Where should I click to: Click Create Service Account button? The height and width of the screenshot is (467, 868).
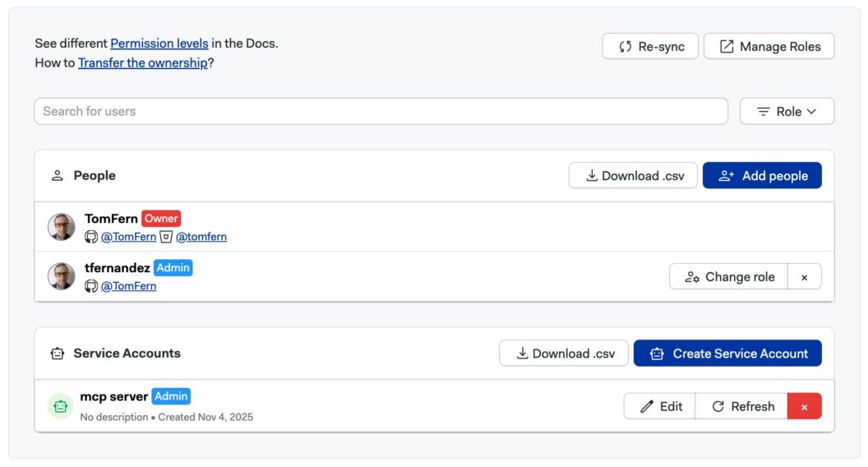click(727, 354)
